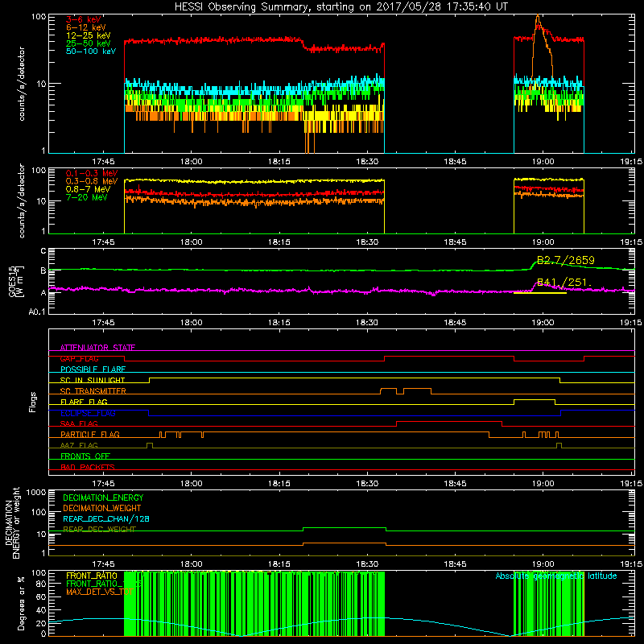Select the 'PARTICLE_FLAG' flag label
This screenshot has height=644, width=644.
[90, 434]
